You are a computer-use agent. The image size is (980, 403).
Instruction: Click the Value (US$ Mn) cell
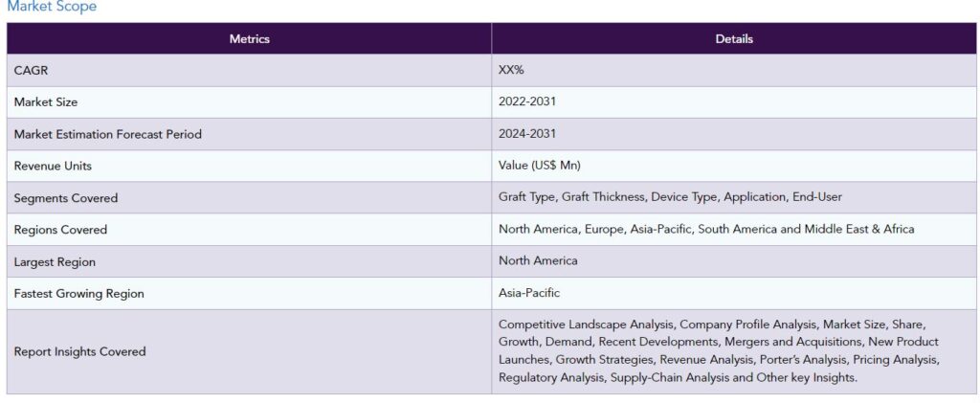539,166
